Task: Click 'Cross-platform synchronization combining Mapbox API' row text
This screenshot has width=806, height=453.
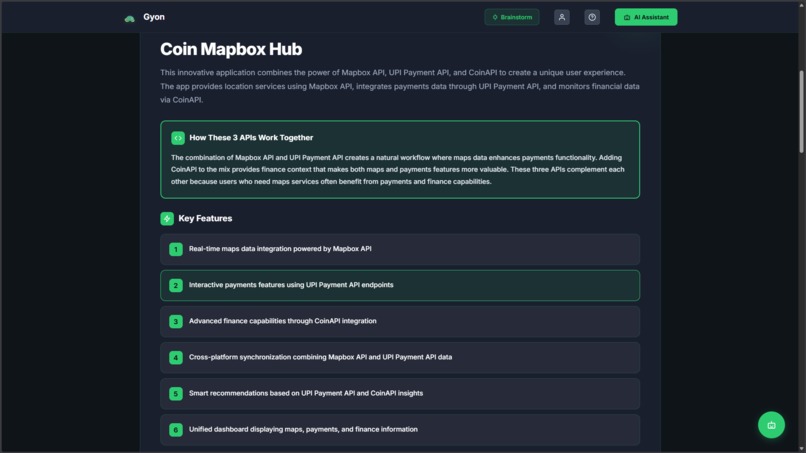Action: (x=320, y=357)
